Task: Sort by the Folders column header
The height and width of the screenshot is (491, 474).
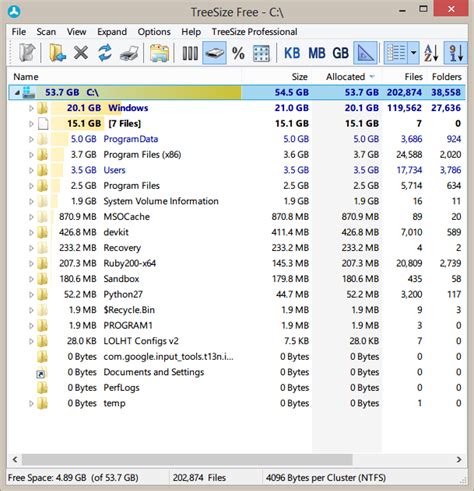Action: (x=447, y=77)
